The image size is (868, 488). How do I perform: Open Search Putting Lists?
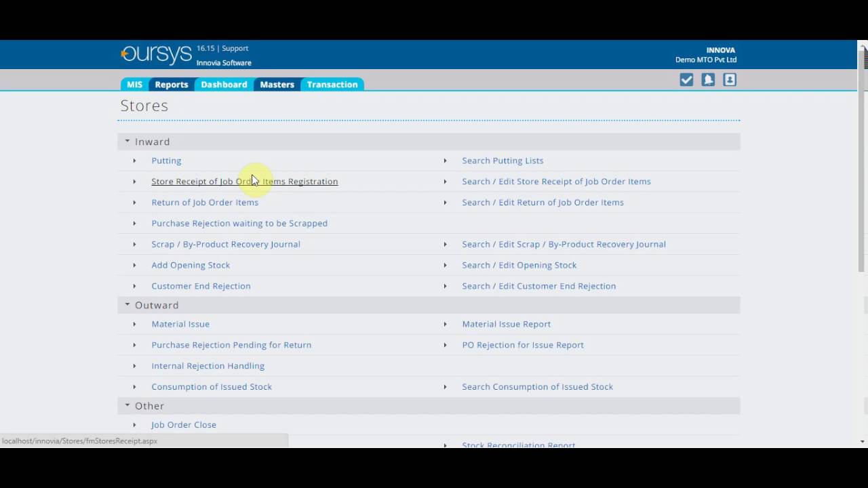point(502,161)
